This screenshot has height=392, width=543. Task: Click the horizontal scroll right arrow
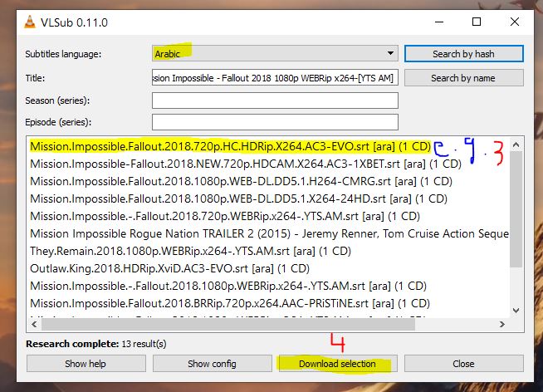[x=501, y=325]
